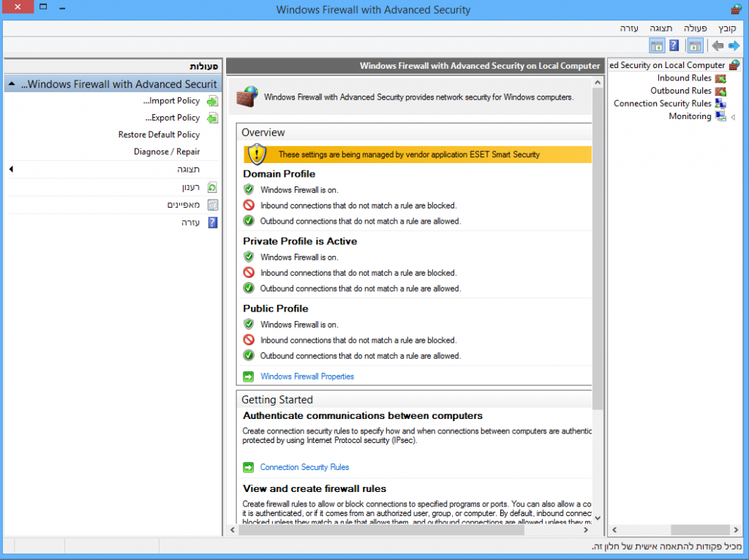Viewport: 749px width, 560px height.
Task: Click the Import Policy green icon
Action: [213, 101]
